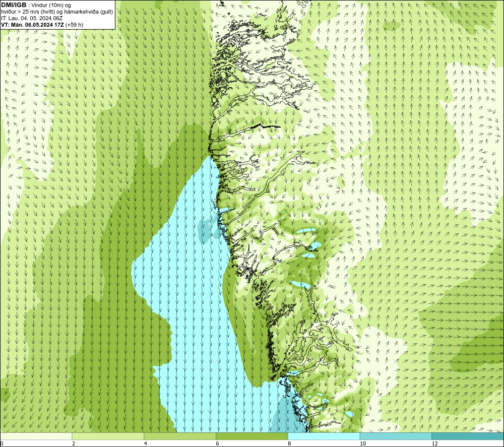Click the 10–12 m/s teal legend swatch
The width and height of the screenshot is (504, 447).
396,436
